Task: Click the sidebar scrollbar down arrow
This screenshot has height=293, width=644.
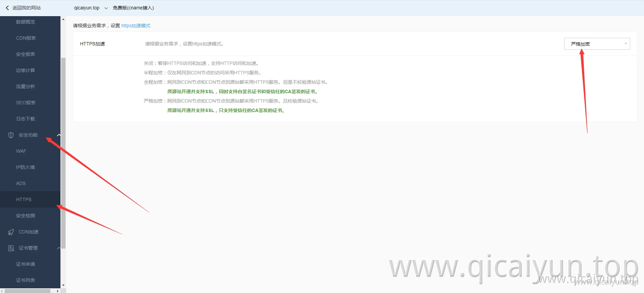Action: (63, 285)
